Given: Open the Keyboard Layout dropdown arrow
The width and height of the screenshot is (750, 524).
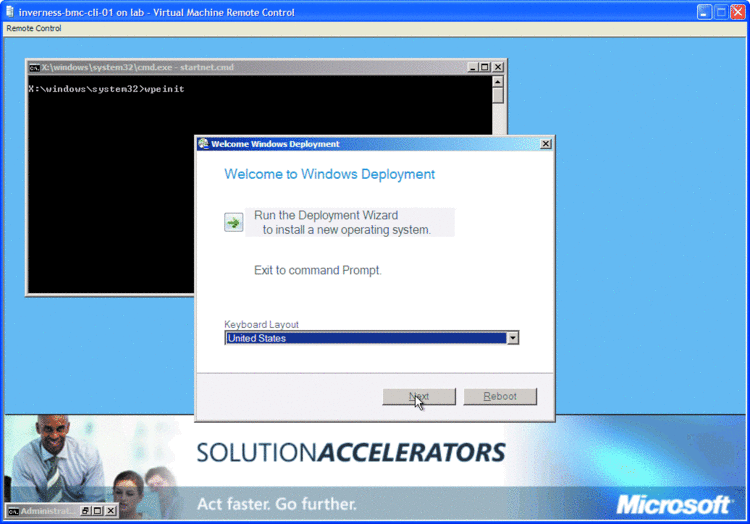Looking at the screenshot, I should pyautogui.click(x=512, y=338).
